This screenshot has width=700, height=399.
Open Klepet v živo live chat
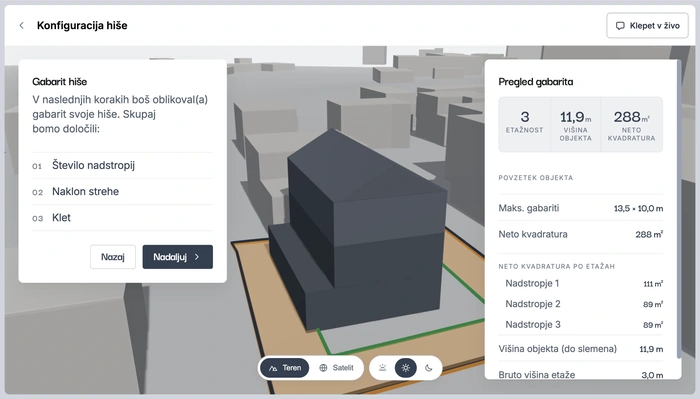[647, 25]
